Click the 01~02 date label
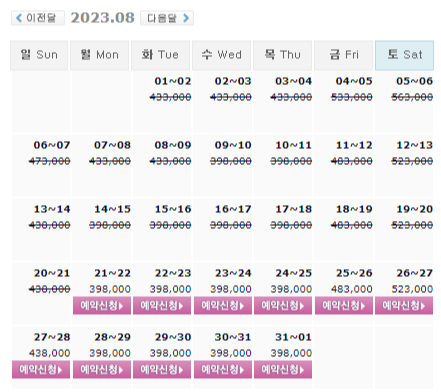This screenshot has width=441, height=392. [173, 81]
